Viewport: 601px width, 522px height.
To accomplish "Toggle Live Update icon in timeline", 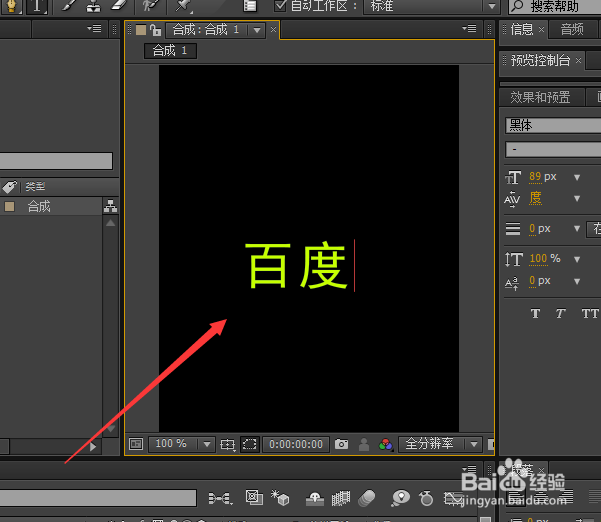I will (254, 497).
